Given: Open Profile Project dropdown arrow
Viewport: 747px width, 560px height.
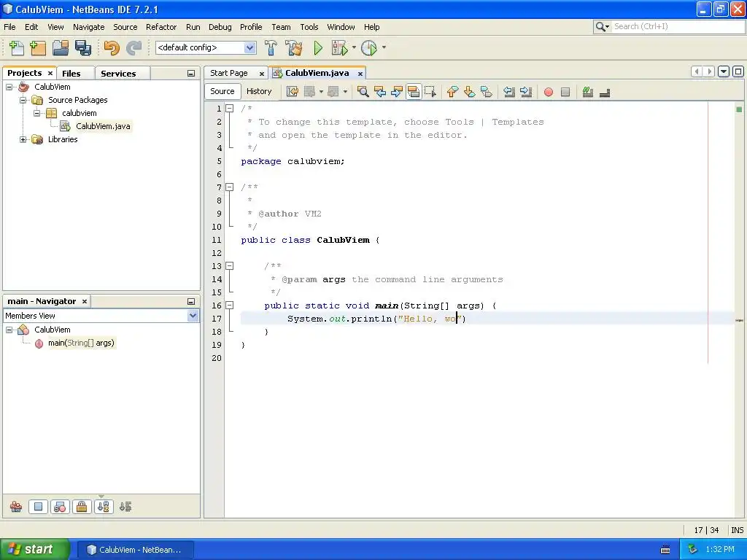Looking at the screenshot, I should pyautogui.click(x=384, y=47).
